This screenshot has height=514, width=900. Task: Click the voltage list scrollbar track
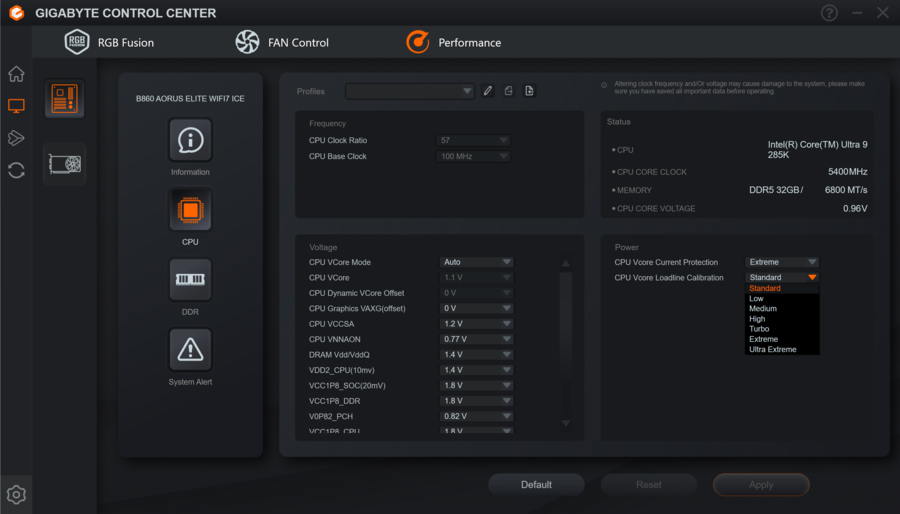[x=566, y=343]
